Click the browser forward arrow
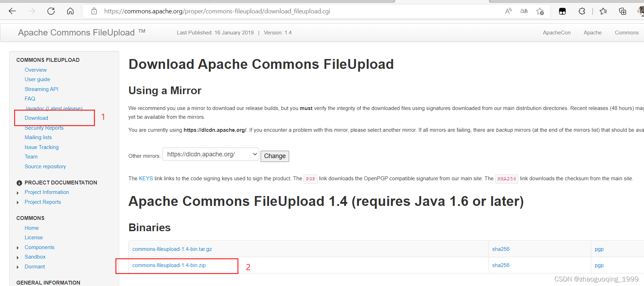The width and height of the screenshot is (644, 286). (32, 11)
